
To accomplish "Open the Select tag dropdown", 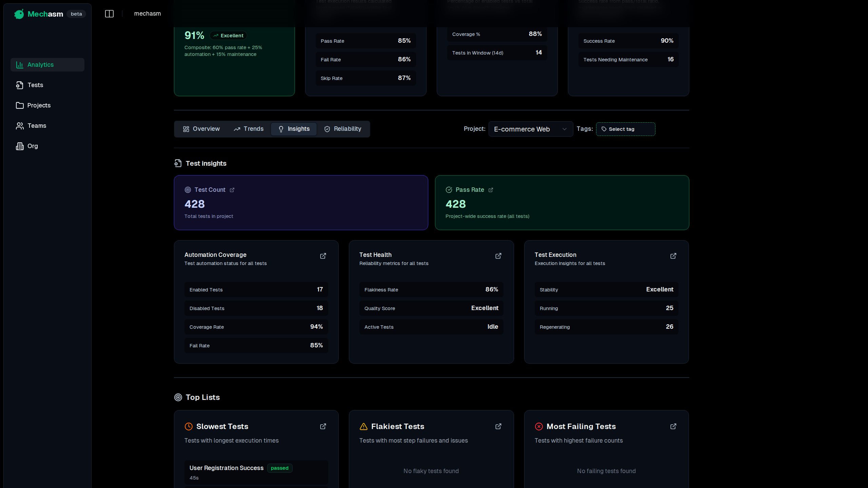I will (625, 129).
